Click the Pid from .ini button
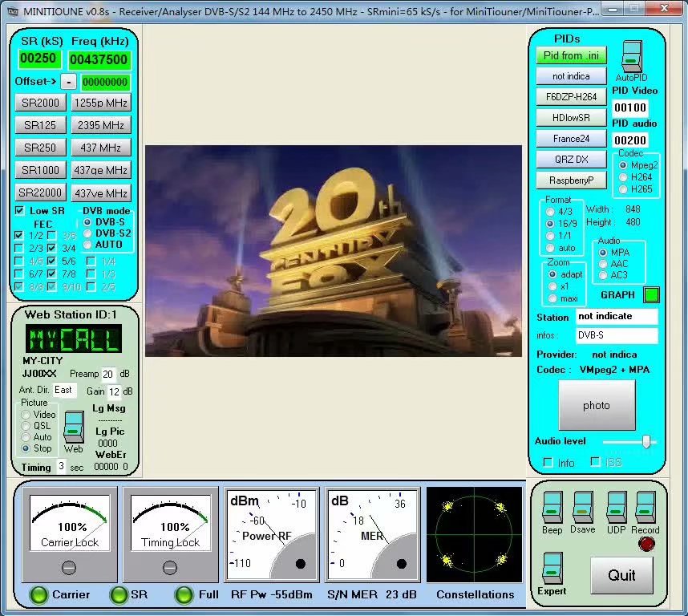Screen dimensions: 688x616 tap(571, 55)
